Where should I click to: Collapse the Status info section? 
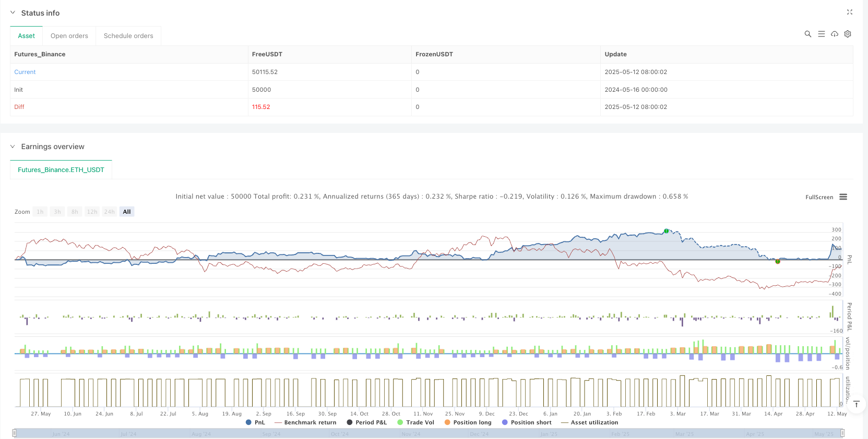13,13
